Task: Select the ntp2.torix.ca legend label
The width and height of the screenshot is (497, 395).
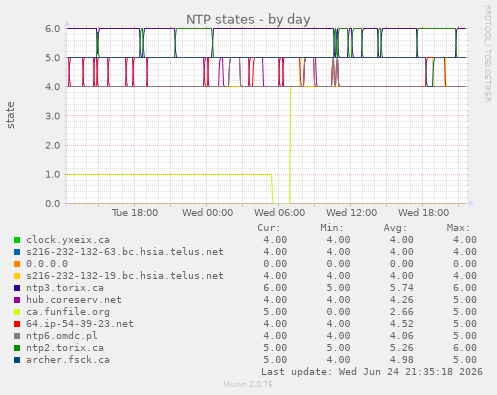Action: point(65,348)
